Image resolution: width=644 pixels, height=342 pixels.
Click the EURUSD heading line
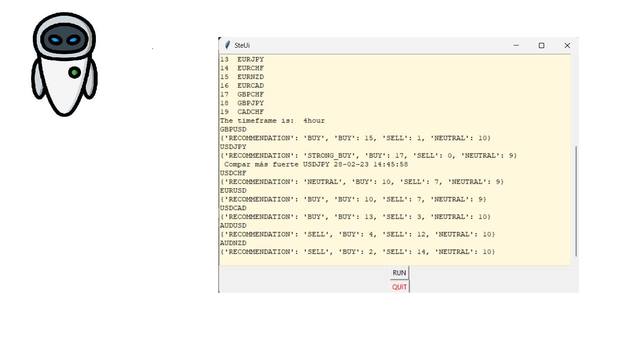point(233,190)
